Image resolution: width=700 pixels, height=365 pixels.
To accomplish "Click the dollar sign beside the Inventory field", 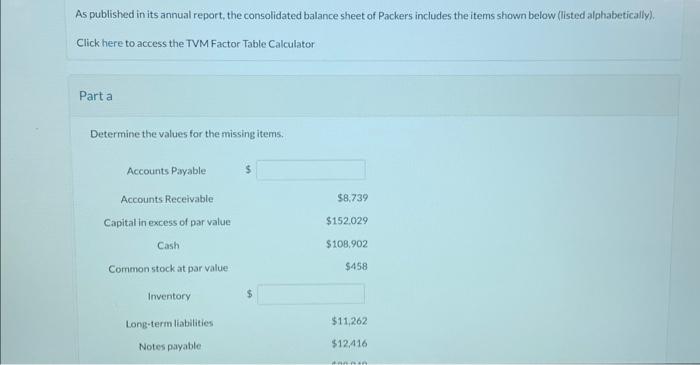I will (250, 294).
